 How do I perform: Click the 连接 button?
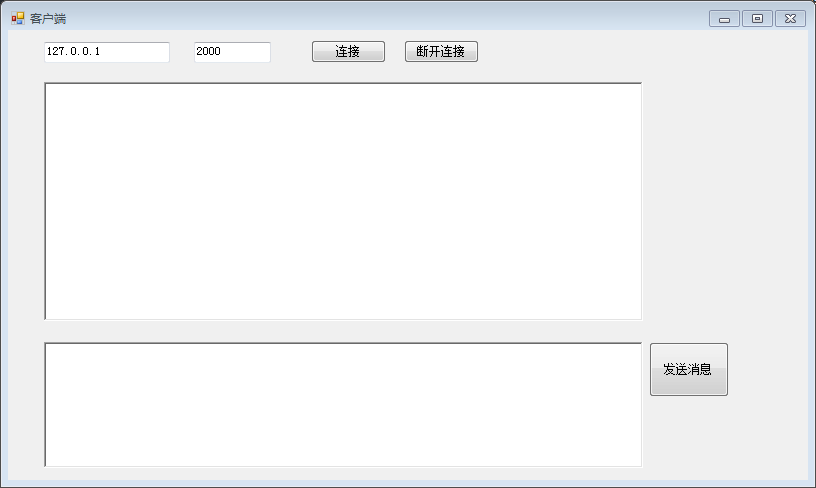[348, 52]
